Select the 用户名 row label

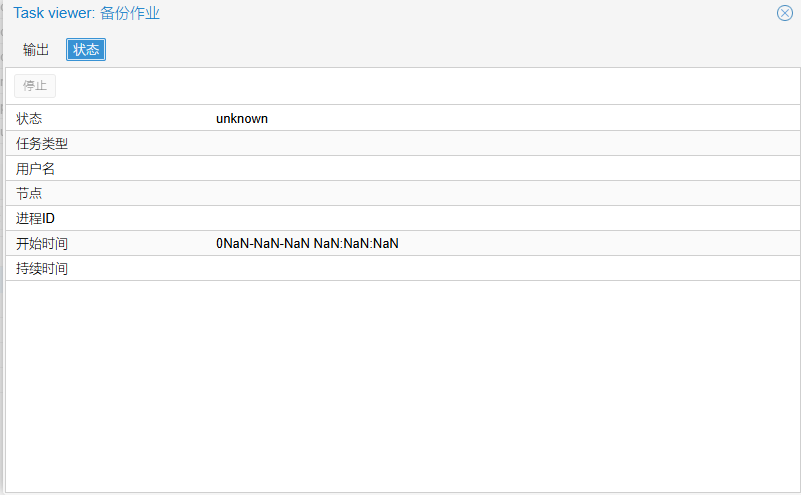pyautogui.click(x=36, y=168)
